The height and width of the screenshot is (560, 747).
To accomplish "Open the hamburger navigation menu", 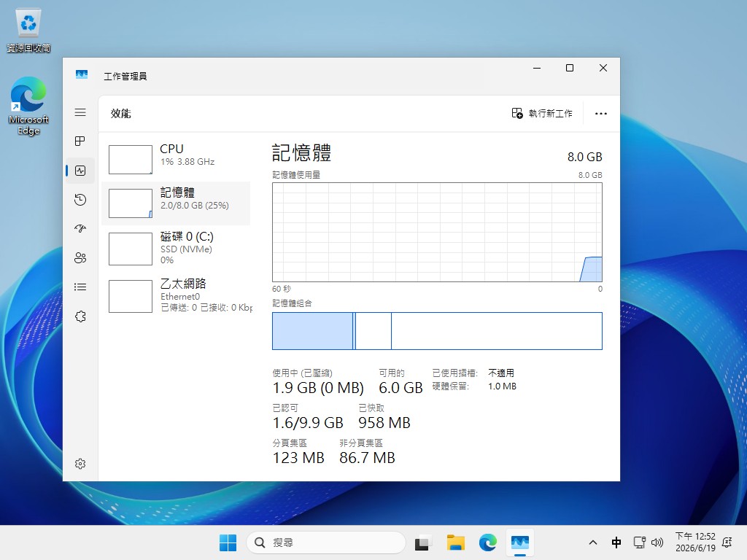I will coord(80,112).
